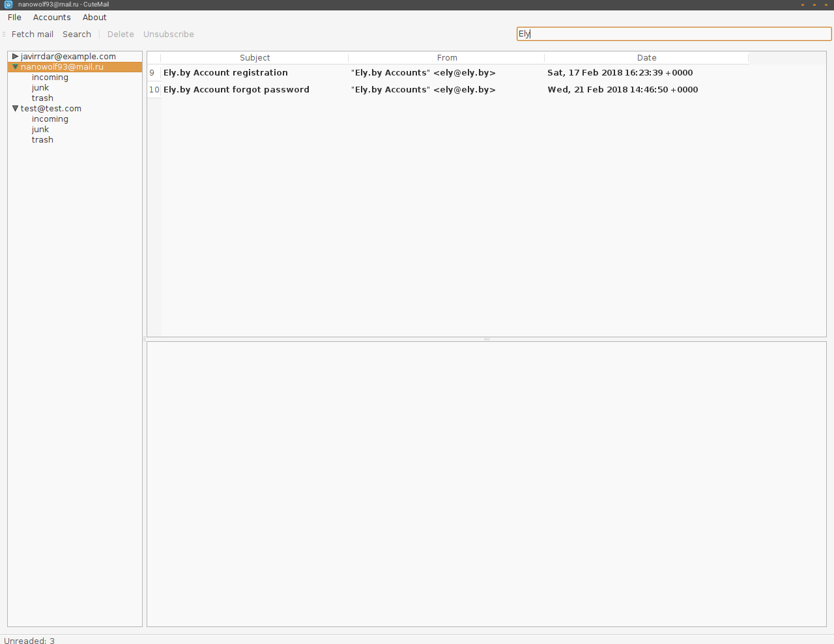Click the CuteMail app icon in title bar
This screenshot has height=644, width=834.
pos(8,5)
